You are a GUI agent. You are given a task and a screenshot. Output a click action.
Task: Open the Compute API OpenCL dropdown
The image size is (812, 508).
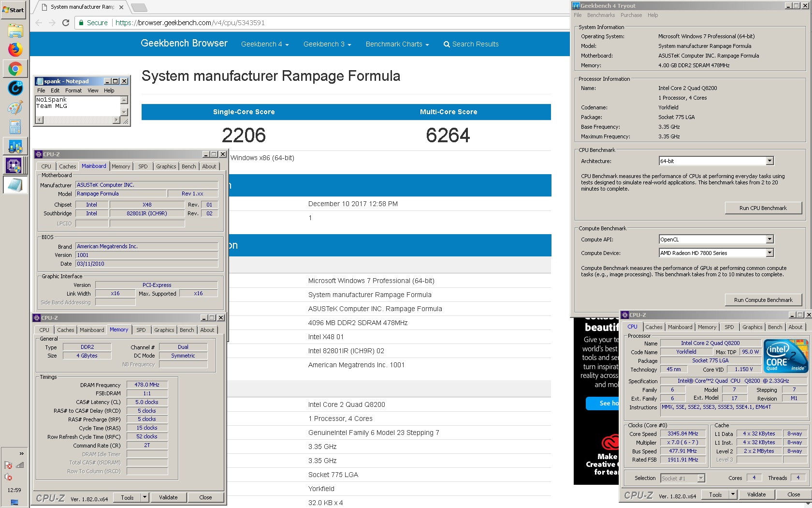tap(769, 239)
